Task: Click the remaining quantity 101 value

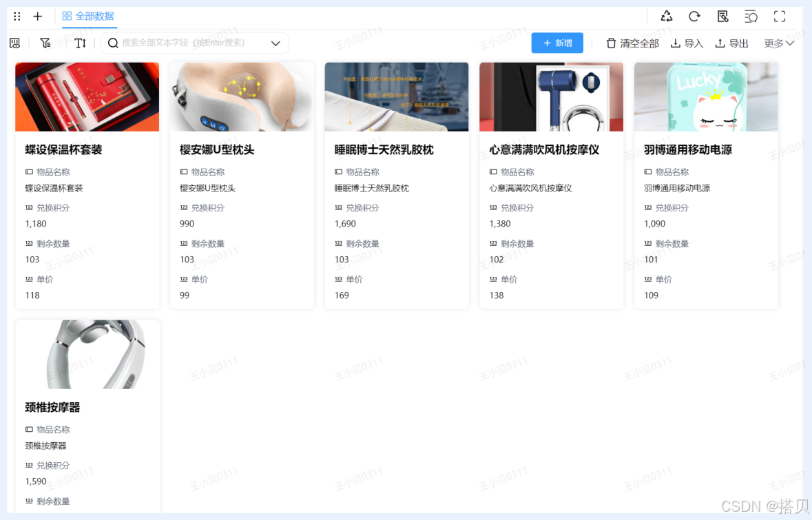Action: click(651, 260)
